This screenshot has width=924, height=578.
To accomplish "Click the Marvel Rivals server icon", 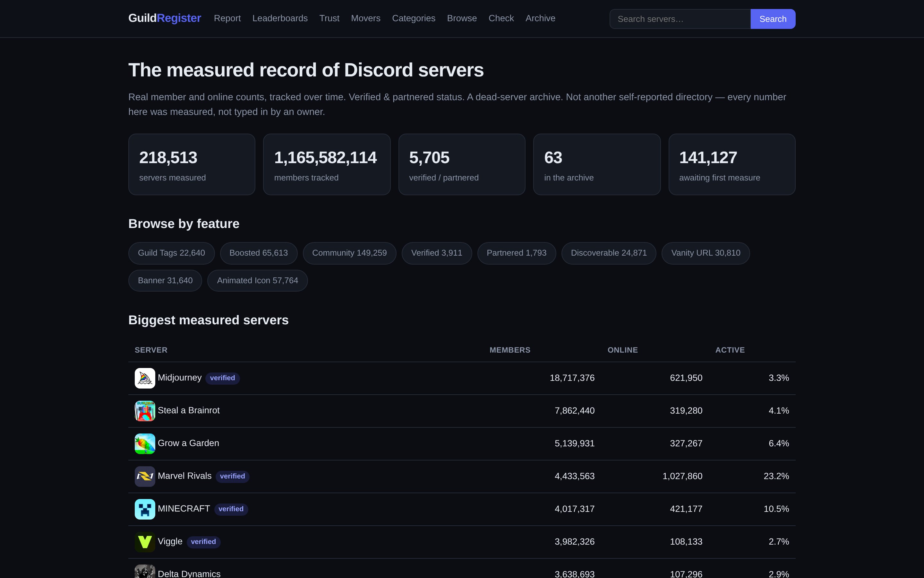I will coord(145,476).
